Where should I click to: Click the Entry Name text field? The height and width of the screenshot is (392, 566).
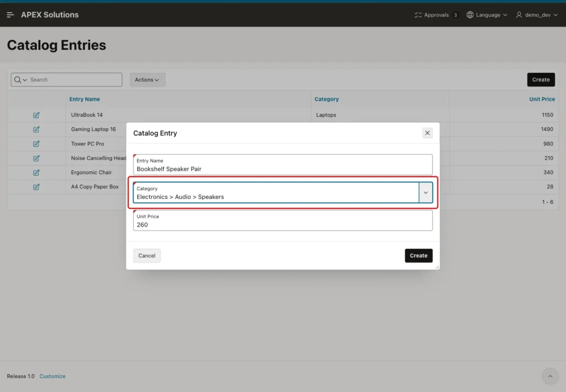pos(282,165)
